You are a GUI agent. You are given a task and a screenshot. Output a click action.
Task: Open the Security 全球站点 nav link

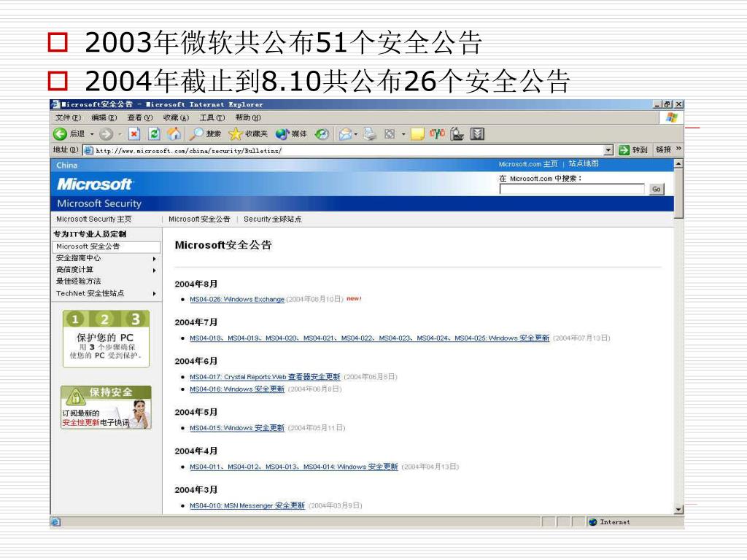pos(273,219)
